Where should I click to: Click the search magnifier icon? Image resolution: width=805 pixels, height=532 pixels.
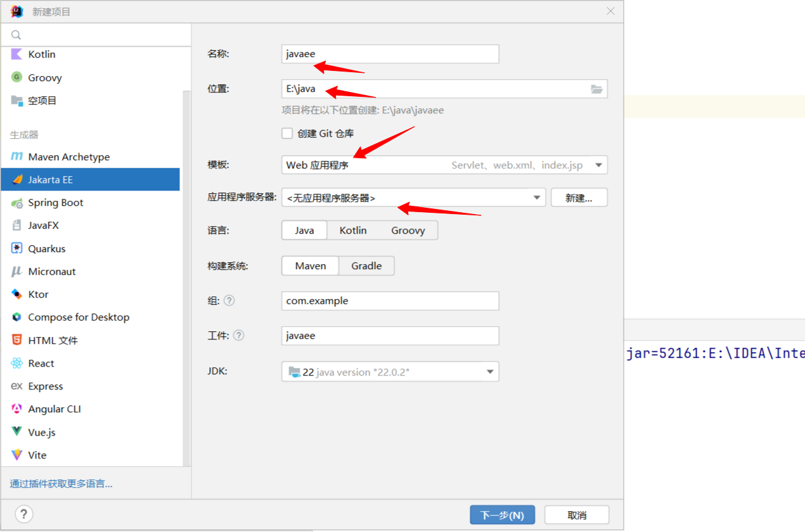coord(16,35)
